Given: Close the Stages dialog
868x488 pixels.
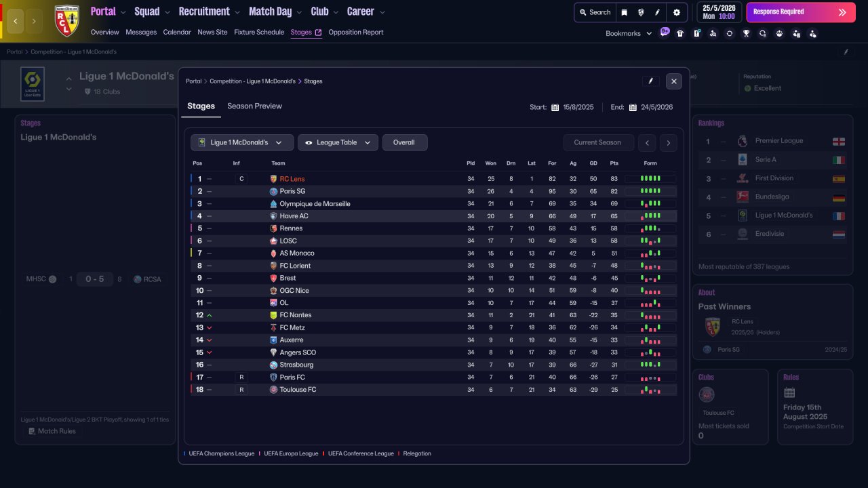Looking at the screenshot, I should (x=673, y=81).
